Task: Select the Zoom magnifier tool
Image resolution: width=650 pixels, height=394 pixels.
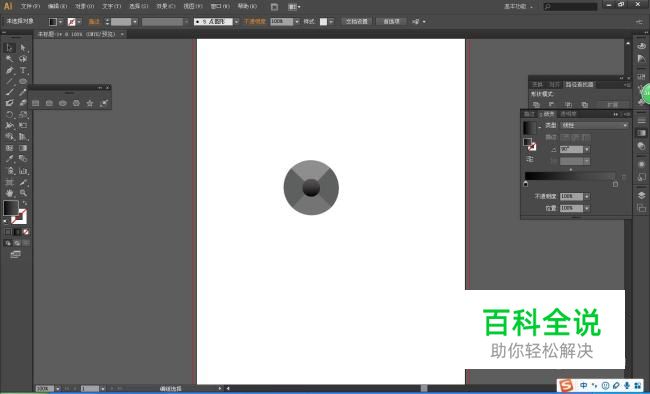Action: tap(23, 193)
